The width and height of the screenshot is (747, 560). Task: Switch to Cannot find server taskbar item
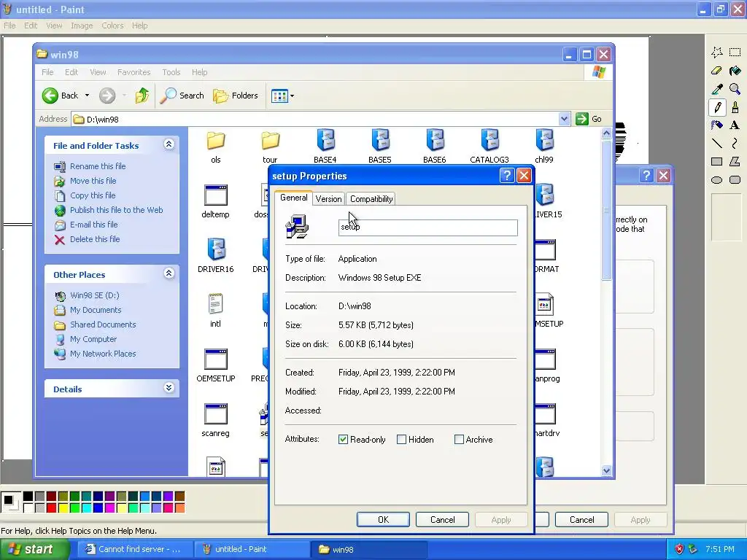pyautogui.click(x=133, y=550)
